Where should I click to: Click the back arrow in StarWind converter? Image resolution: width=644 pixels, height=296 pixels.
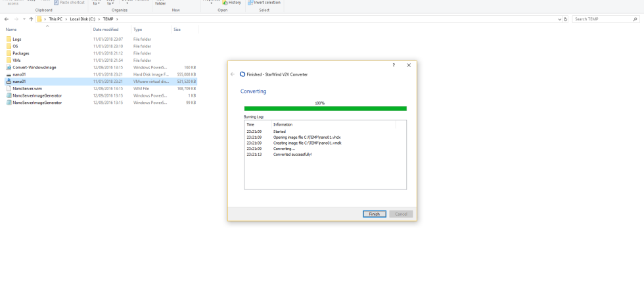coord(233,74)
